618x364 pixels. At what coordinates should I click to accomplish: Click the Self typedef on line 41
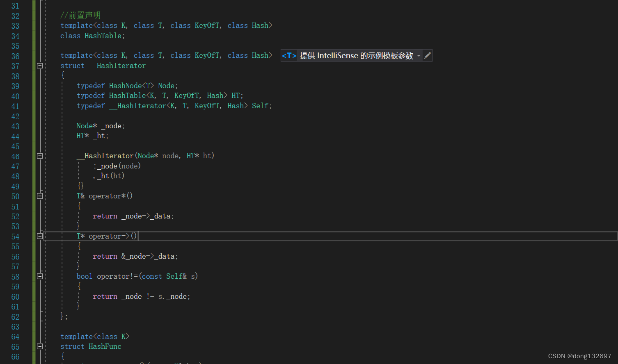click(174, 106)
